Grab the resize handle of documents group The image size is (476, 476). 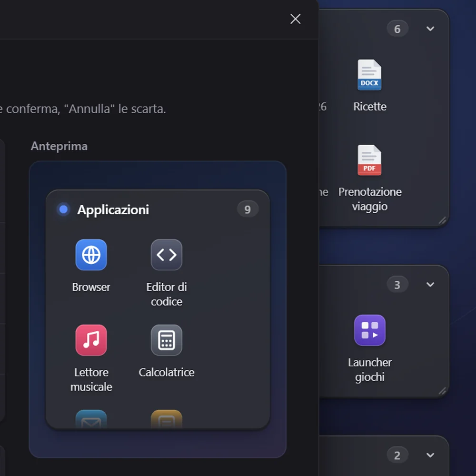coord(442,220)
